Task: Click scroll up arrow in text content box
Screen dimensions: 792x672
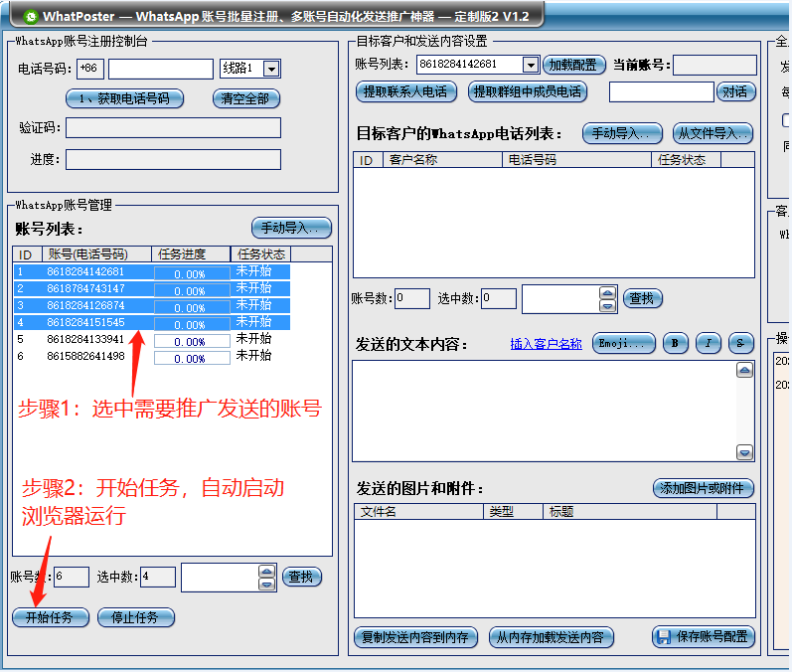Action: pyautogui.click(x=744, y=370)
